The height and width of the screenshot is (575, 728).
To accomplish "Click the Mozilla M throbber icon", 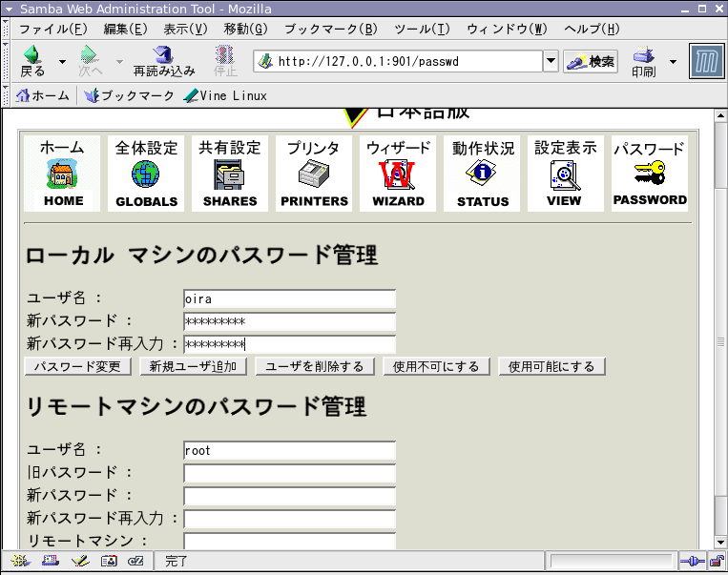I will click(707, 61).
